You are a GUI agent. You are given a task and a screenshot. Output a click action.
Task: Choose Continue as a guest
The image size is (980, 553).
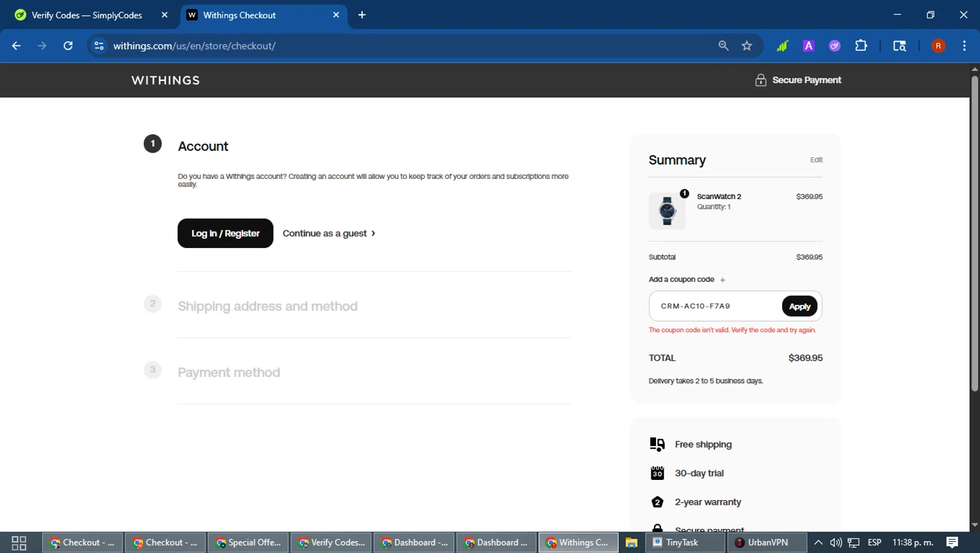click(x=329, y=233)
